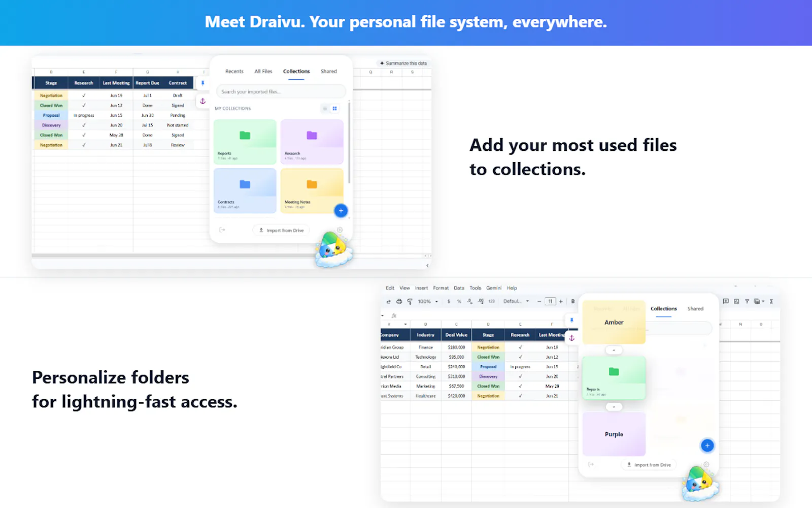Click the insert chart toolbar icon
Image resolution: width=812 pixels, height=508 pixels.
(x=736, y=301)
